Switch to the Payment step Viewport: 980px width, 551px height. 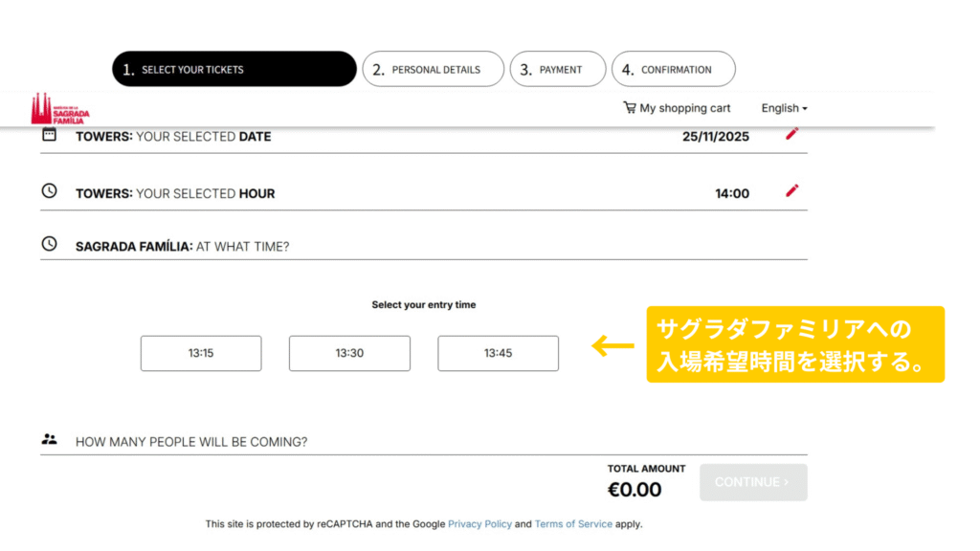coord(558,69)
